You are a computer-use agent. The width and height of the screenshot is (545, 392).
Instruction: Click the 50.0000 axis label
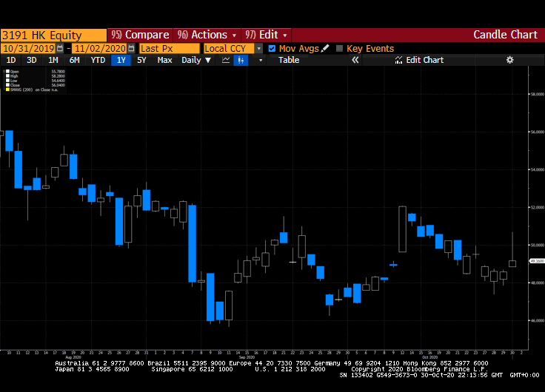coord(538,245)
